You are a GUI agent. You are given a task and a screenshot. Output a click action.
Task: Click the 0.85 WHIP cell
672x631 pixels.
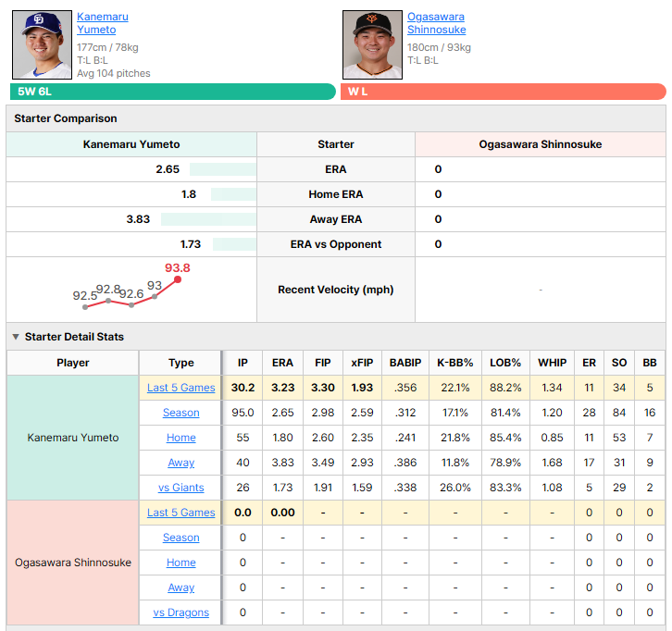pyautogui.click(x=552, y=438)
